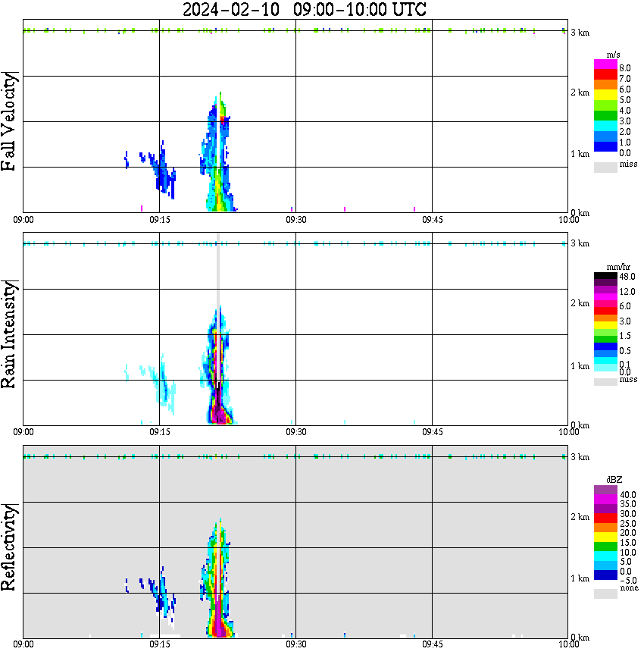This screenshot has height=658, width=644.
Task: Pick the grey "miss" swatch in Fall Velocity legend
Action: [x=605, y=167]
